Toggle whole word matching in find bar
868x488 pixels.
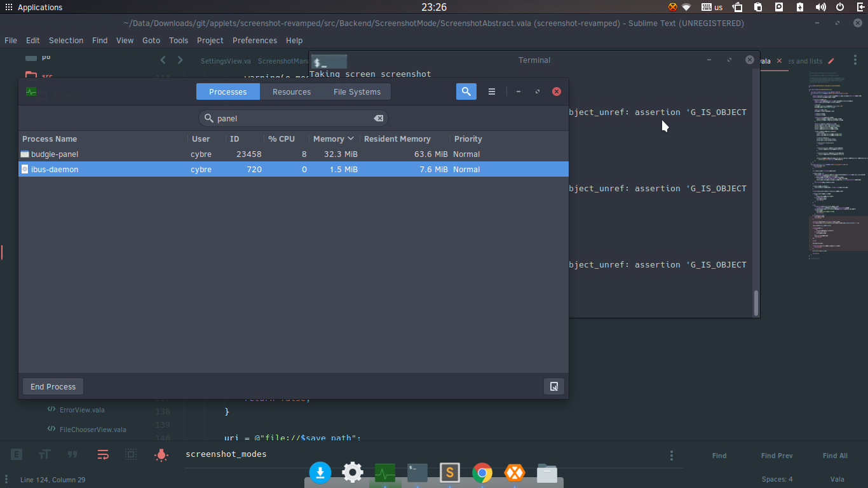(72, 454)
